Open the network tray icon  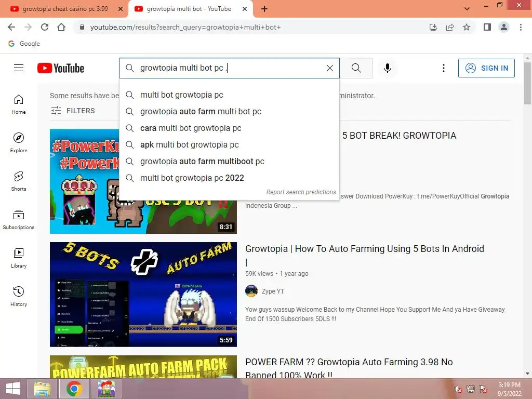(470, 389)
